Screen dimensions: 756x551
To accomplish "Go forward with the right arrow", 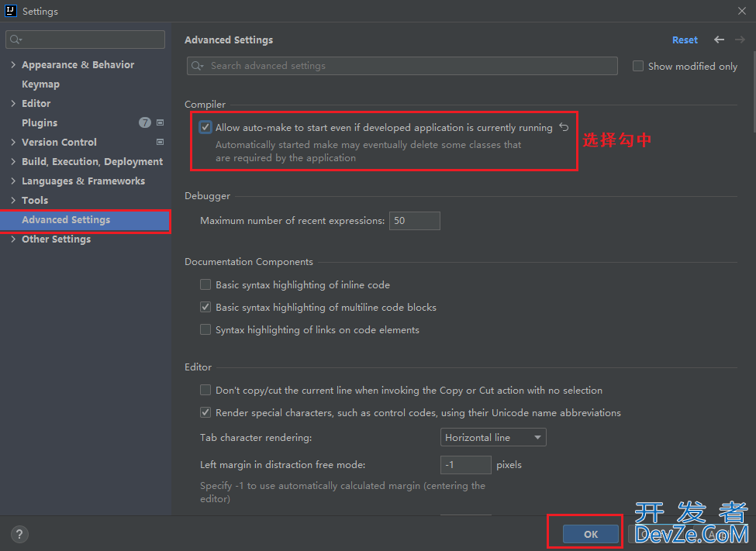I will (740, 40).
